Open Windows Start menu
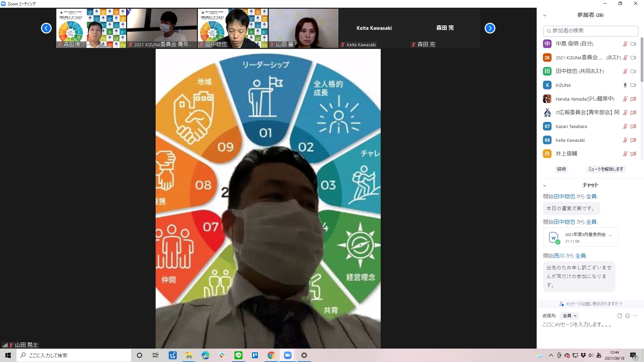644x362 pixels. [8, 355]
